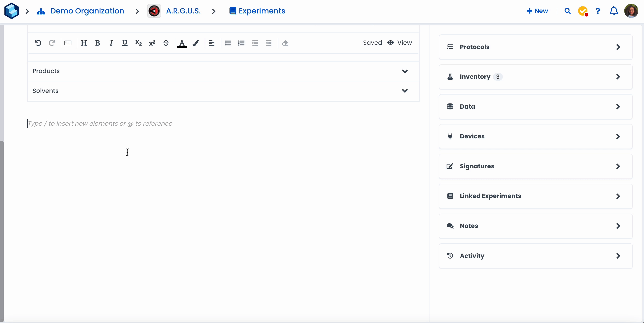The height and width of the screenshot is (323, 644).
Task: Click the eraser clear-formatting icon
Action: 285,43
